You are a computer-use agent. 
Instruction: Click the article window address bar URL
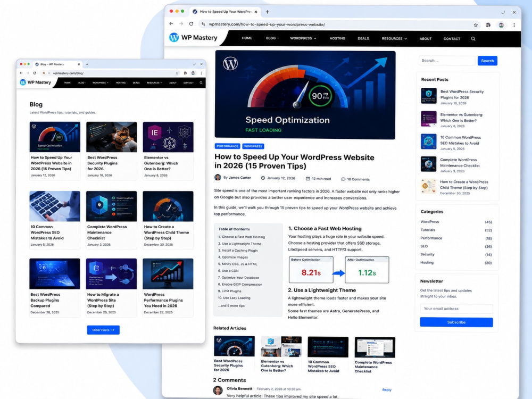pos(267,24)
